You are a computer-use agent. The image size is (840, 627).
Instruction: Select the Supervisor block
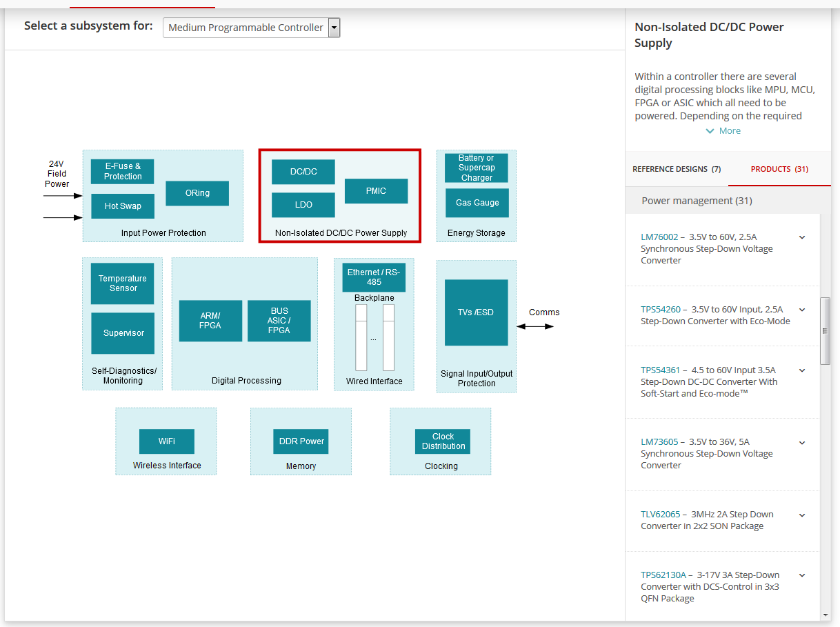(x=123, y=333)
